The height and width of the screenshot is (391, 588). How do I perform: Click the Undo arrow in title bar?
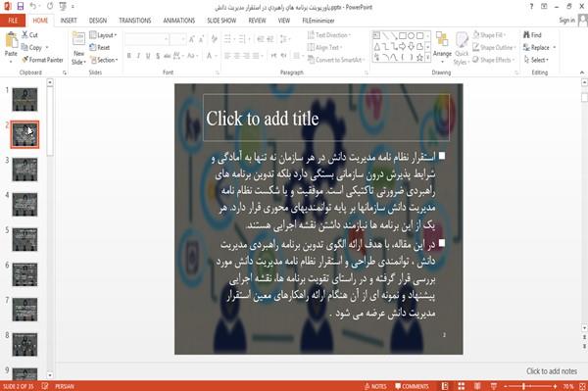33,7
